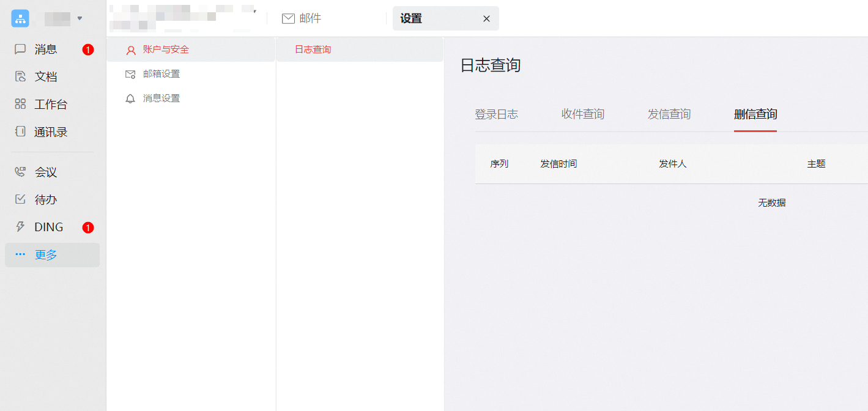
Task: Click the 通讯录 label in sidebar
Action: tap(51, 131)
